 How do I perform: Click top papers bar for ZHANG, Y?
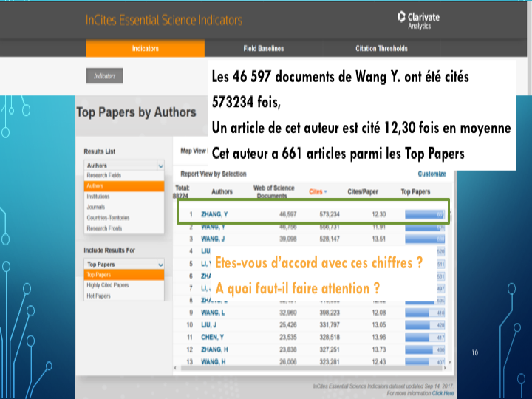425,214
